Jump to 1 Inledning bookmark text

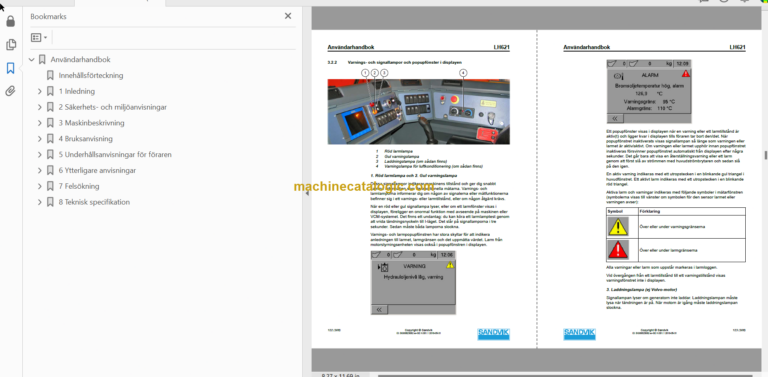click(x=77, y=91)
